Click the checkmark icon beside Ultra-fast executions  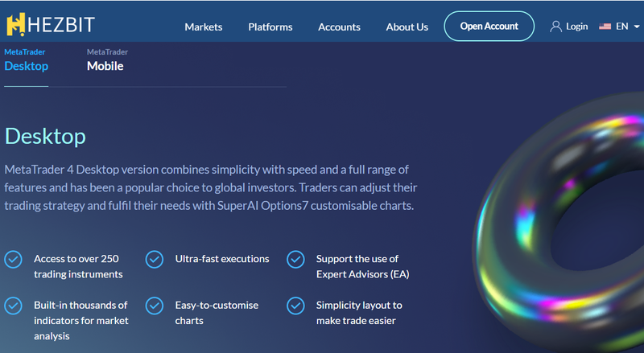coord(155,260)
